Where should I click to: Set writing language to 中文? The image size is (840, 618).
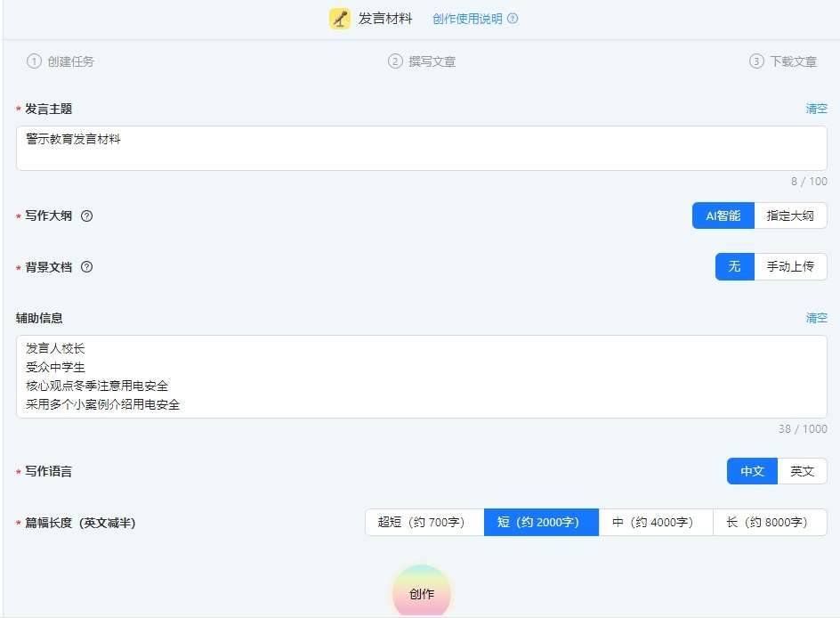click(x=752, y=471)
